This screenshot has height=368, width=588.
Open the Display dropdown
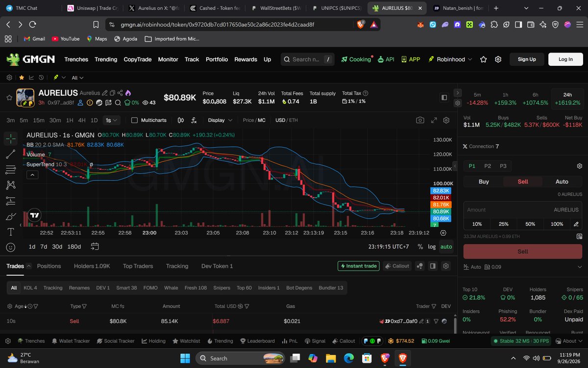coord(220,120)
